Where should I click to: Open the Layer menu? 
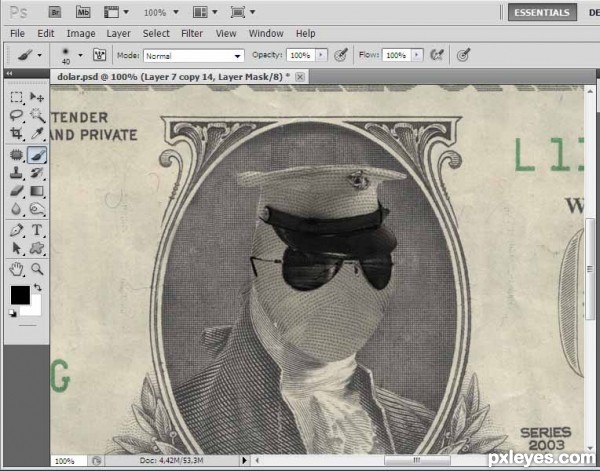coord(118,34)
